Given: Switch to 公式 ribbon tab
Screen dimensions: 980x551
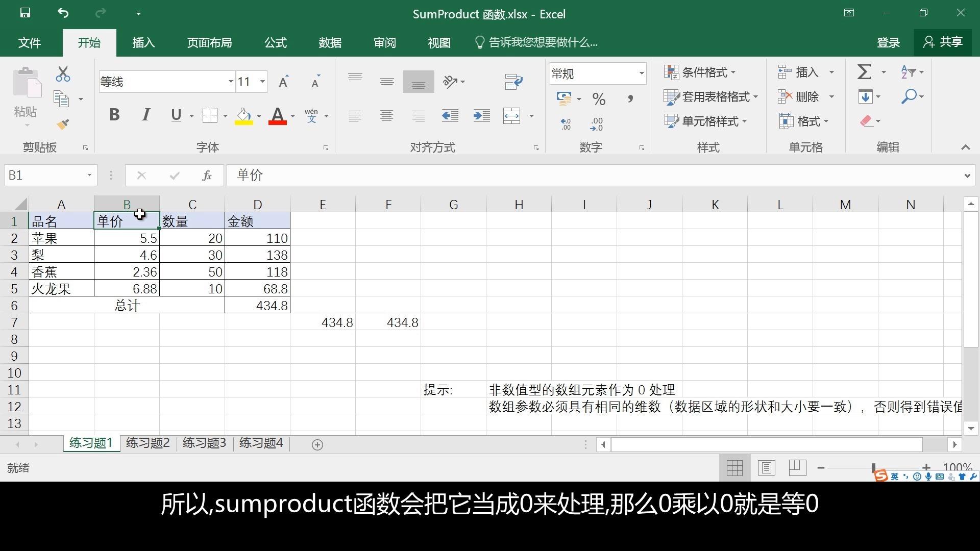Looking at the screenshot, I should (x=276, y=42).
